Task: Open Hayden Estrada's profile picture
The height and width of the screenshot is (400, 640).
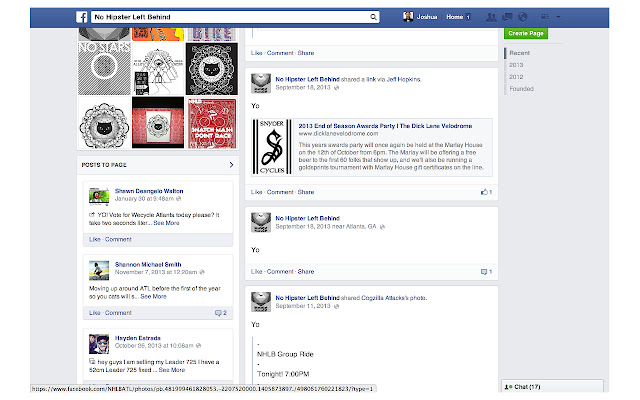Action: [99, 344]
